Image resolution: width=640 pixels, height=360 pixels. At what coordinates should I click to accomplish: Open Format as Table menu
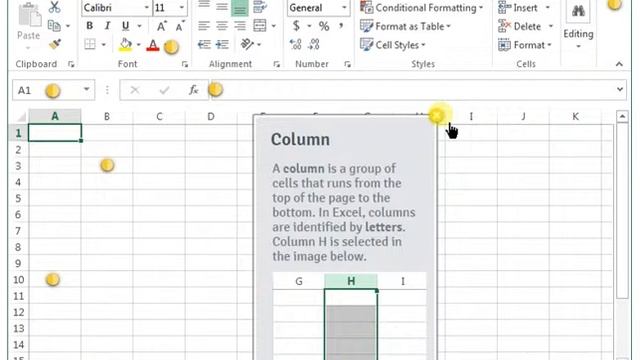[x=405, y=26]
